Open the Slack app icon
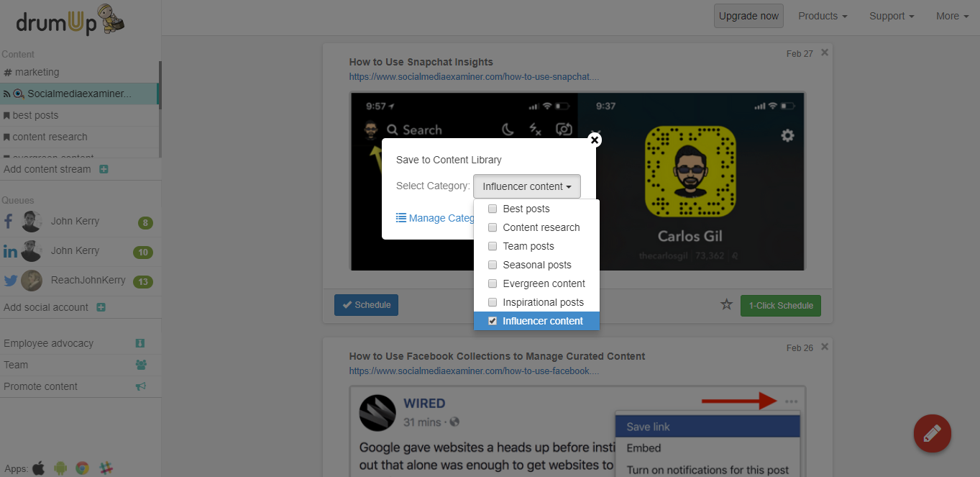The height and width of the screenshot is (477, 980). 106,468
